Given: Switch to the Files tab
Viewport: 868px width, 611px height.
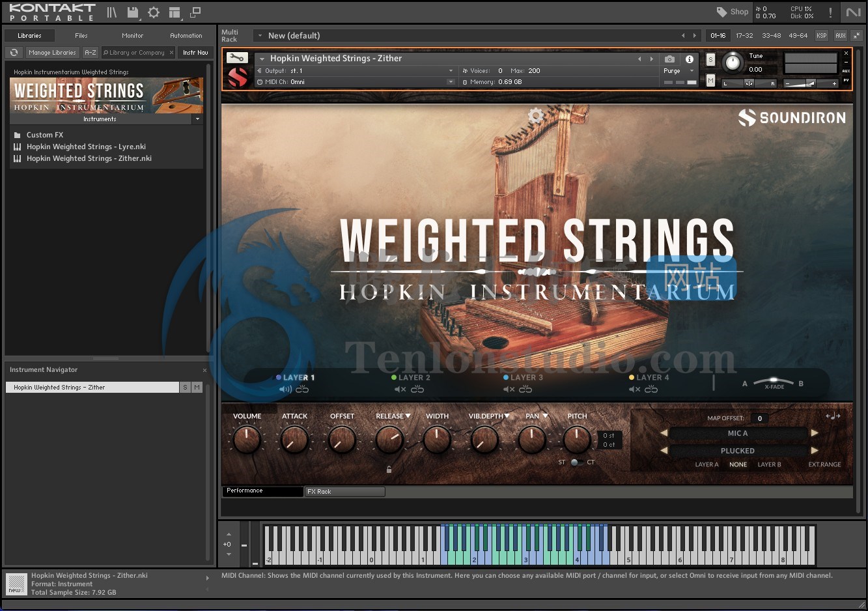Looking at the screenshot, I should click(81, 36).
